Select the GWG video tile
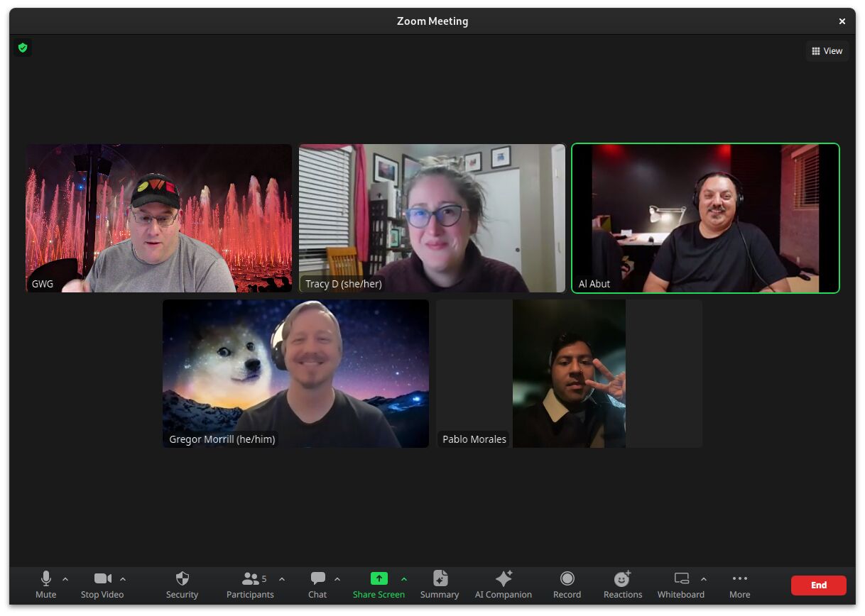This screenshot has height=616, width=865. (159, 219)
